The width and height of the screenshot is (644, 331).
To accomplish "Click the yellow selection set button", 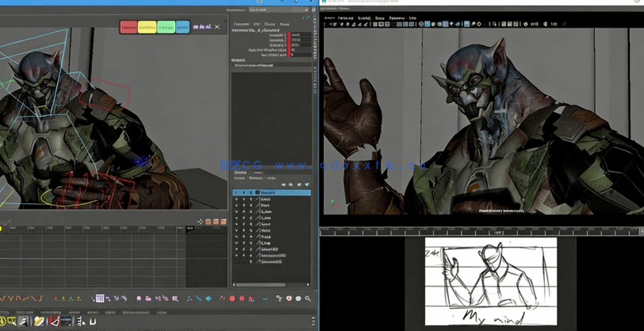I will (x=147, y=27).
